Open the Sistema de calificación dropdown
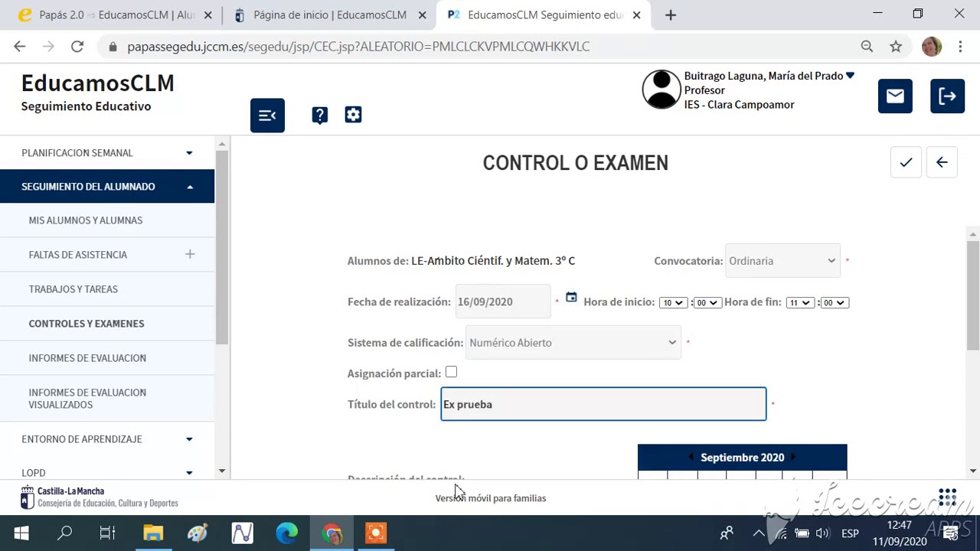The width and height of the screenshot is (980, 551). 573,343
